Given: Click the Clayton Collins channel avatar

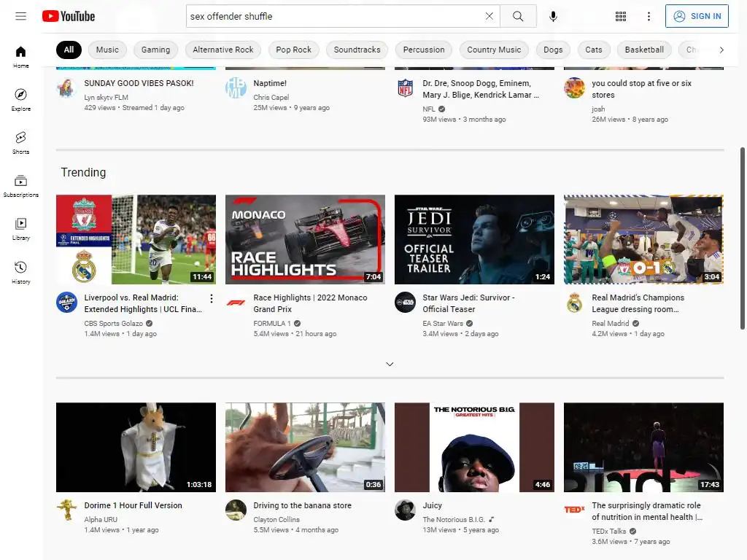Looking at the screenshot, I should [236, 510].
